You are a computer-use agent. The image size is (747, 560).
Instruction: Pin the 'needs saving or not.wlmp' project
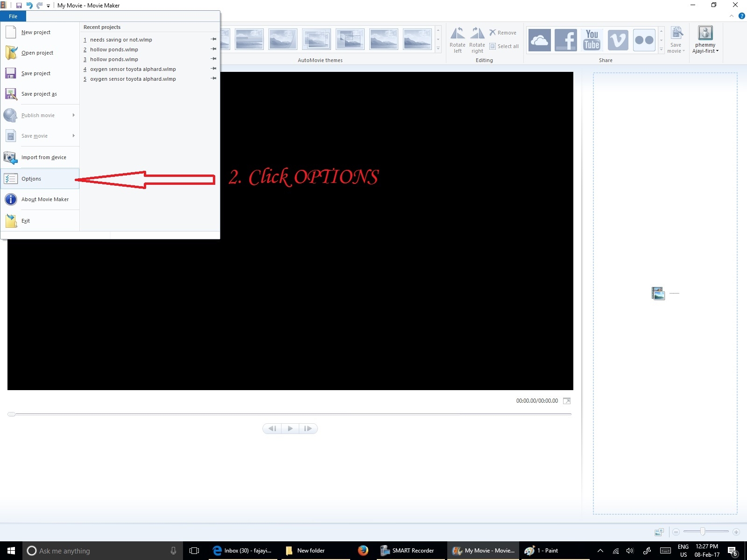click(213, 40)
